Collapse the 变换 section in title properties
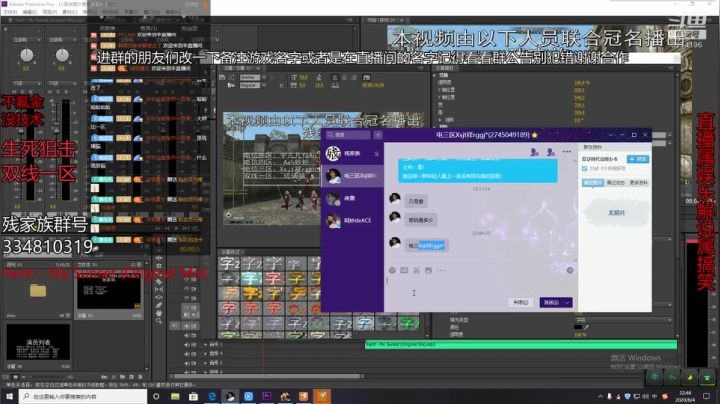This screenshot has height=404, width=720. pos(434,75)
